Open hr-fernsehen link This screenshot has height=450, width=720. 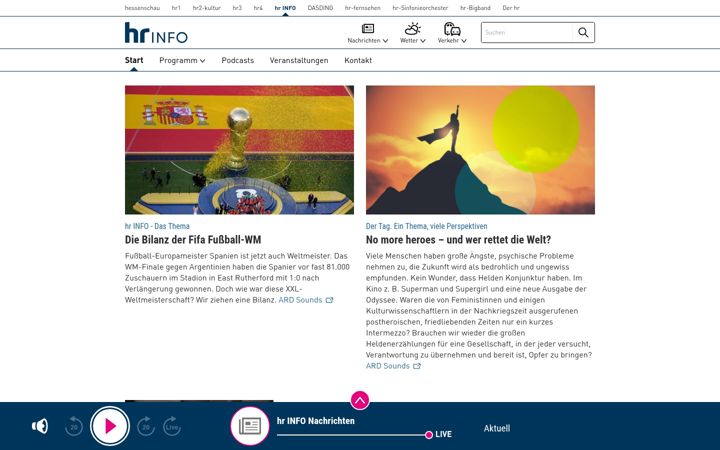coord(363,8)
